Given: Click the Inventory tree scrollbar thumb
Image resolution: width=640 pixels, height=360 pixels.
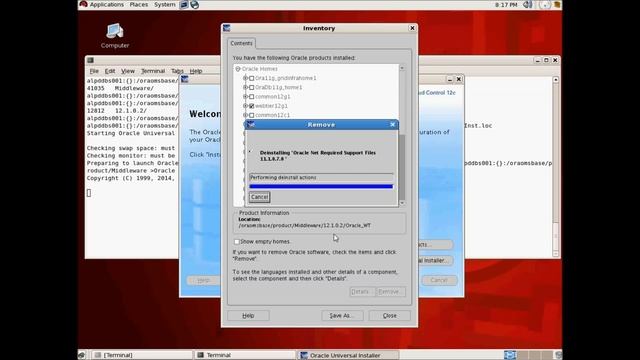Looking at the screenshot, I should [402, 167].
